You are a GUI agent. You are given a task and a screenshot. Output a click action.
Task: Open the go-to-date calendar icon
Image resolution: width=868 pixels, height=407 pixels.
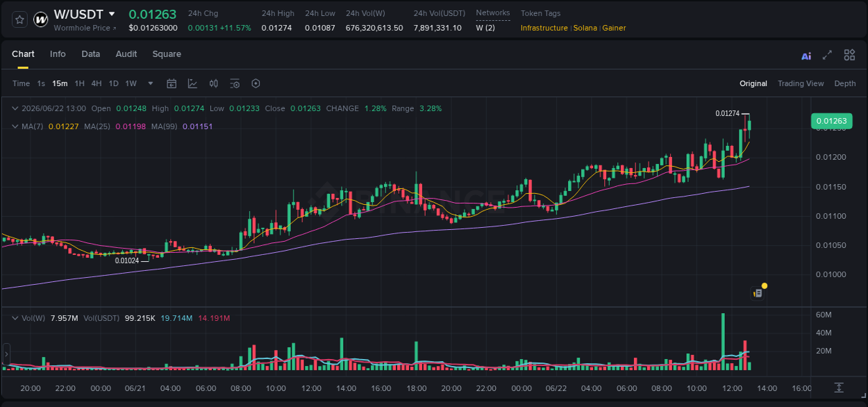(x=172, y=83)
